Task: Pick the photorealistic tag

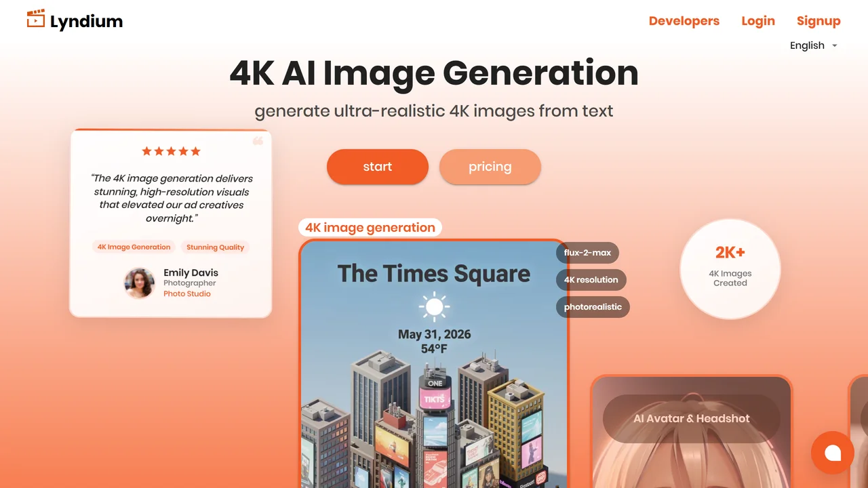Action: point(593,307)
